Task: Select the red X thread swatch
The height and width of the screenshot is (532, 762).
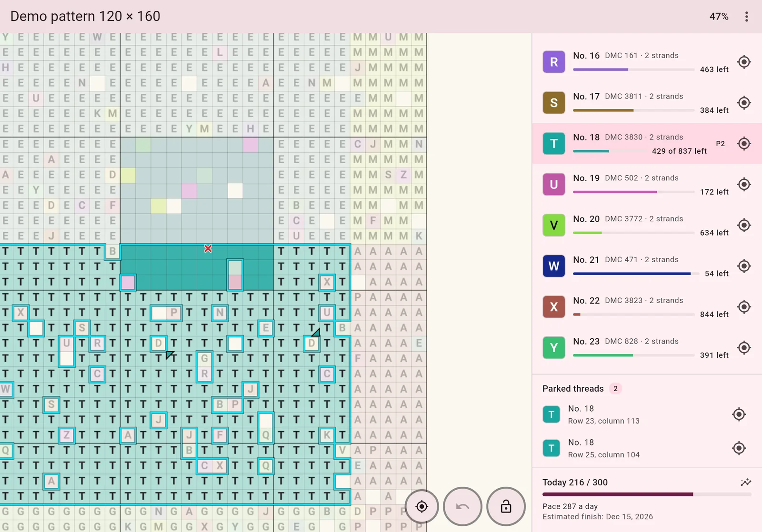Action: tap(554, 307)
